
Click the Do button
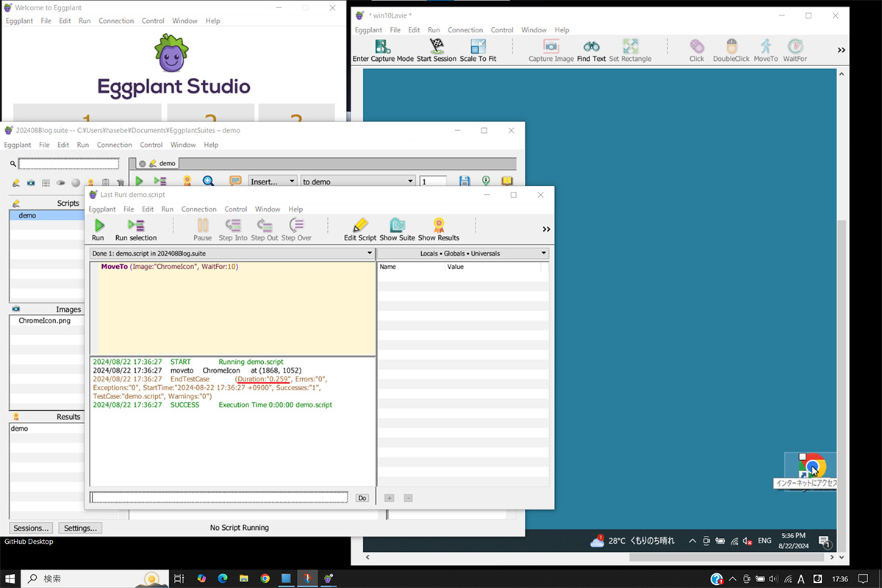coord(362,498)
